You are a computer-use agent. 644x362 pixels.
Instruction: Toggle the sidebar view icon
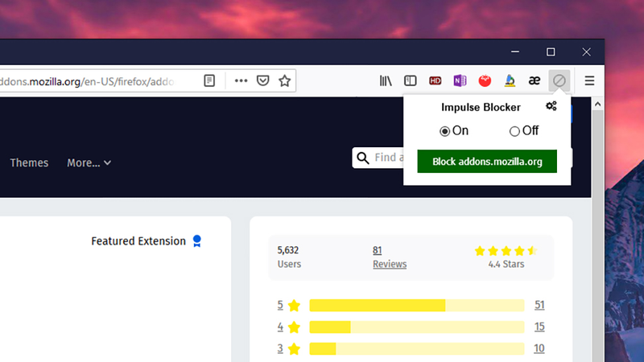coord(410,81)
